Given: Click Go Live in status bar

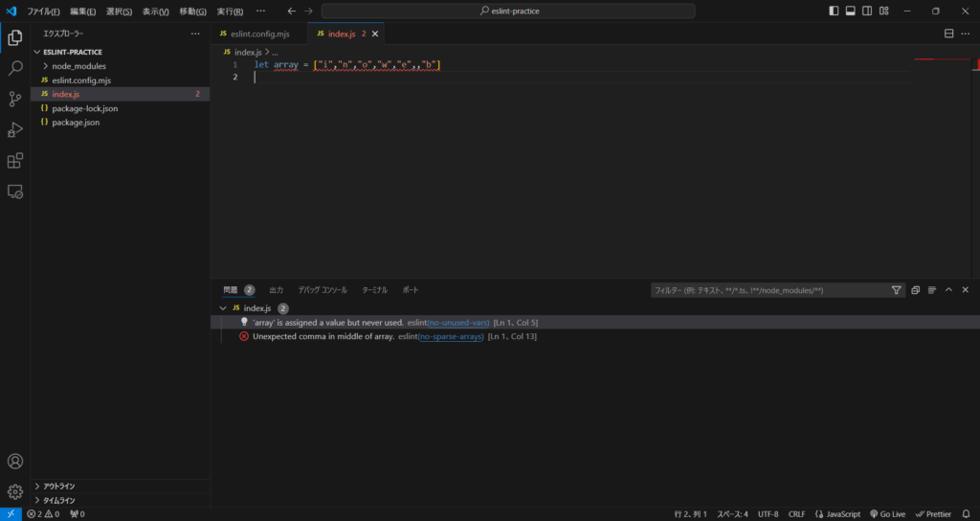Looking at the screenshot, I should 889,514.
